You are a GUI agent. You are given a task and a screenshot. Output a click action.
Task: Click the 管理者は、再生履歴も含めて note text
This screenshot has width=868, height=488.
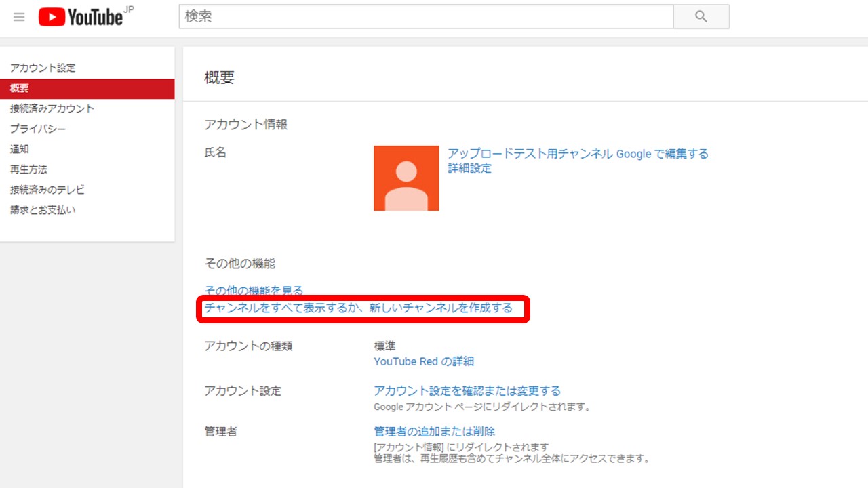pyautogui.click(x=513, y=459)
